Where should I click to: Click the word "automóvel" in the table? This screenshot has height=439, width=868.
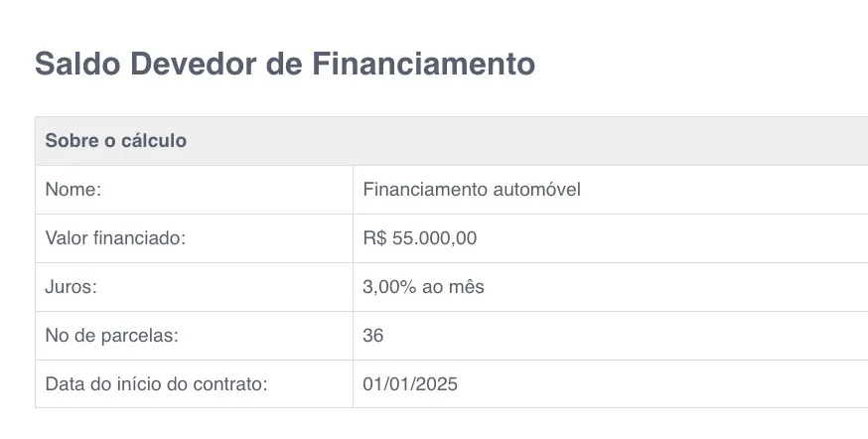pyautogui.click(x=536, y=190)
